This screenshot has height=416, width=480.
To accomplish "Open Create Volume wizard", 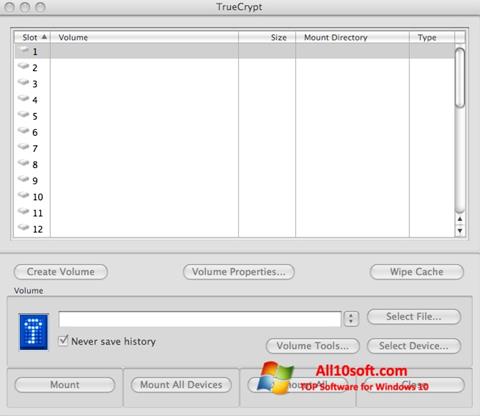I will pos(61,272).
